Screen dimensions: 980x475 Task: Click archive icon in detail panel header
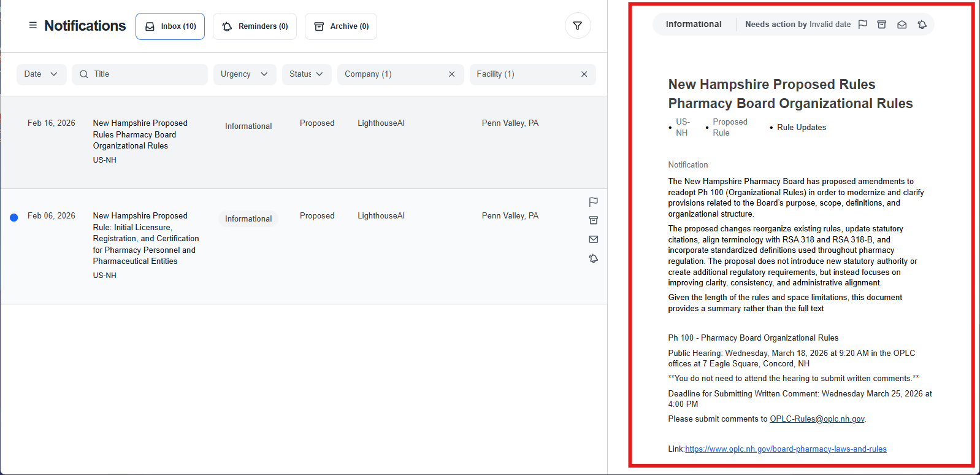pos(881,25)
